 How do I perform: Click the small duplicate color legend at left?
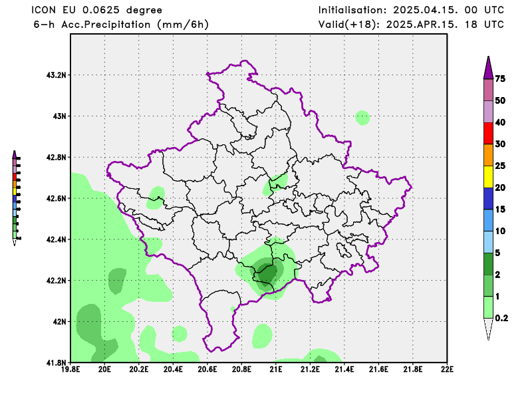coord(16,198)
